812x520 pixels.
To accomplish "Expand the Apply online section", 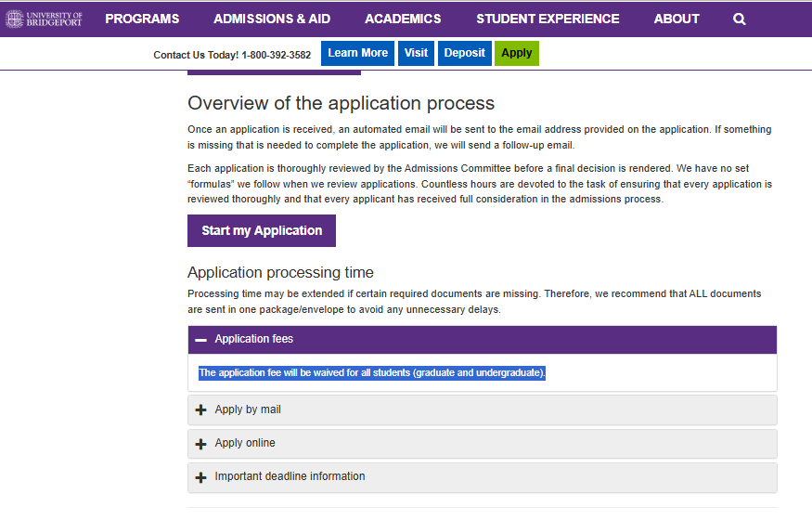I will point(483,443).
